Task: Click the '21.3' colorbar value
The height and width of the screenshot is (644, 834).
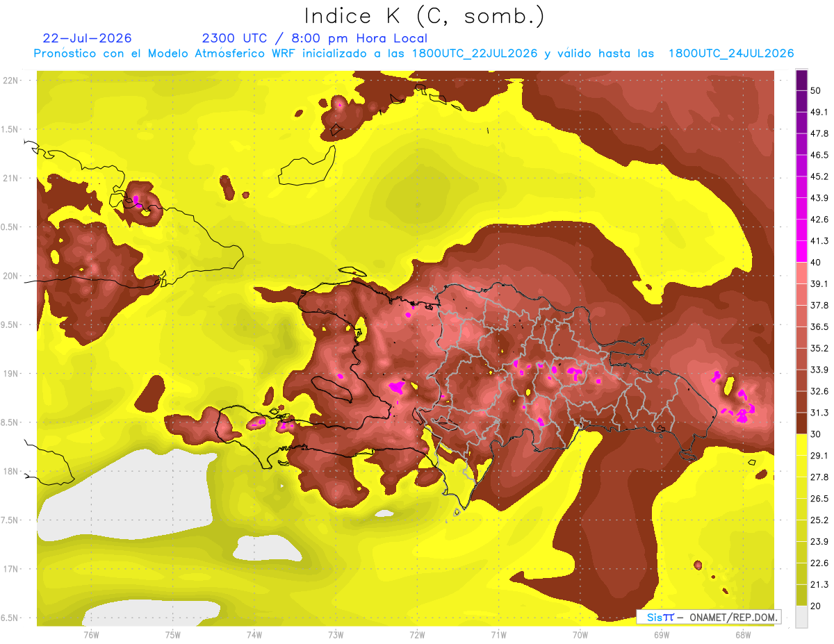Action: click(x=819, y=585)
